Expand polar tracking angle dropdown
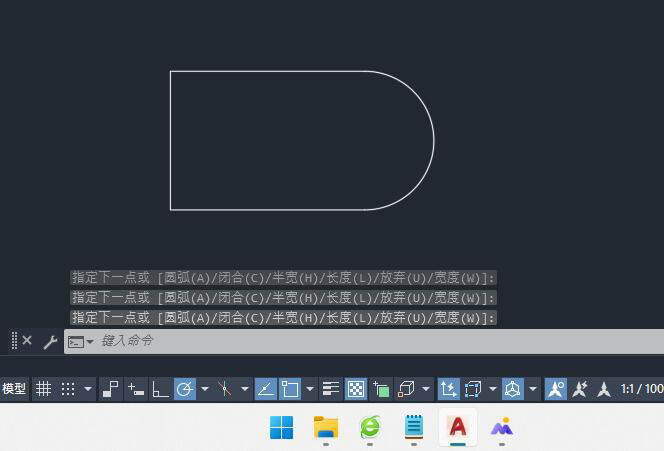Image resolution: width=664 pixels, height=451 pixels. point(205,389)
